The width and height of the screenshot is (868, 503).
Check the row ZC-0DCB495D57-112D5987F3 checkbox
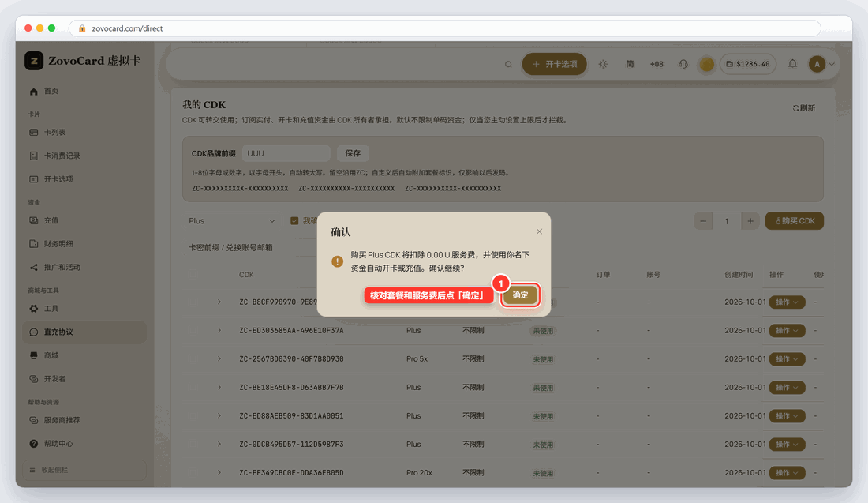click(193, 445)
